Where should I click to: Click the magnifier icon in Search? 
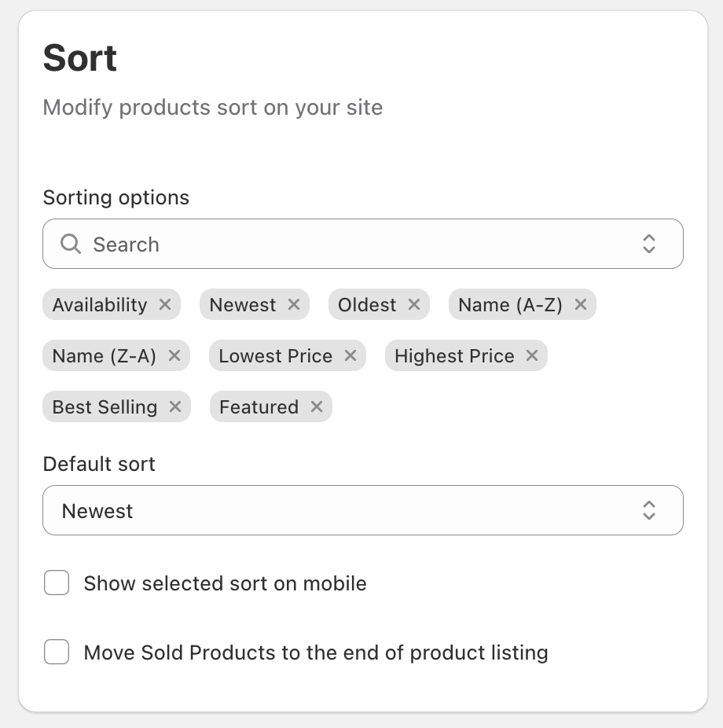click(71, 245)
